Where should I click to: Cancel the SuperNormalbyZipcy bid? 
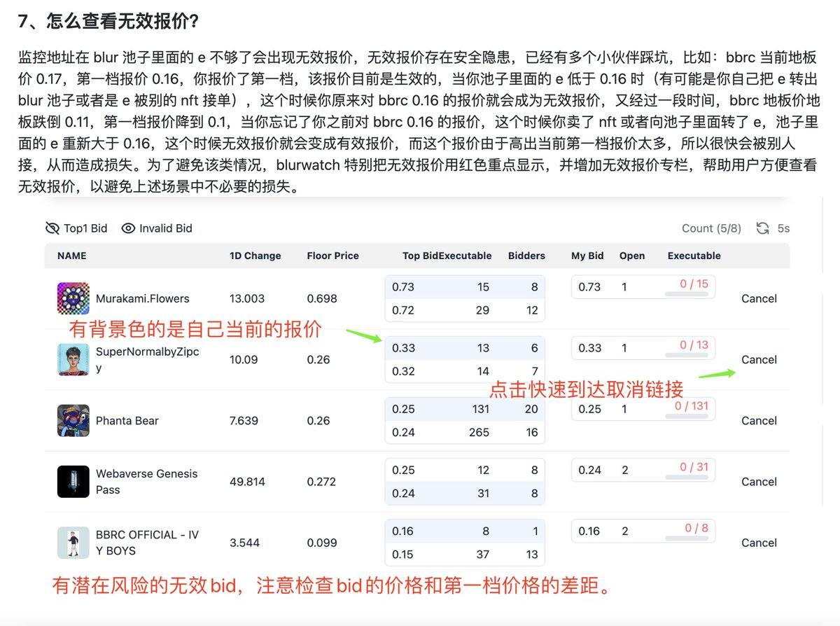759,359
